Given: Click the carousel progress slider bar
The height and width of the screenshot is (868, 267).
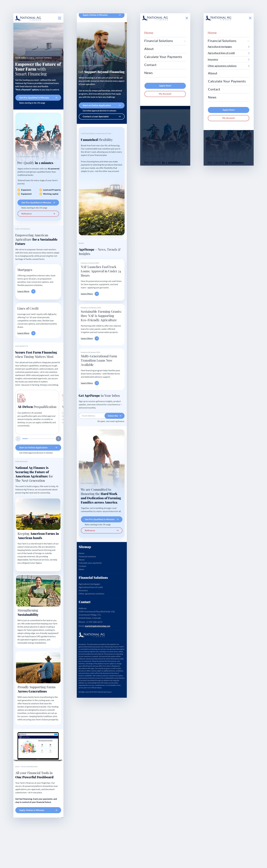Looking at the screenshot, I should (x=38, y=438).
